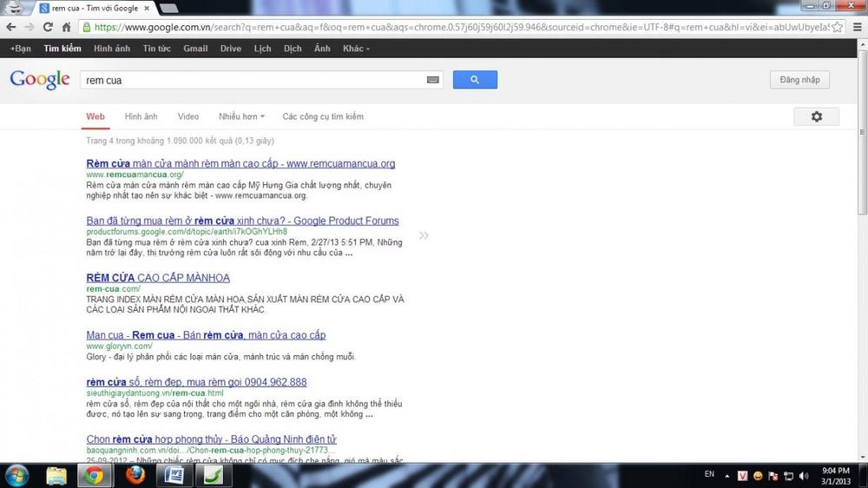Show hidden tray icons arrow

[727, 476]
